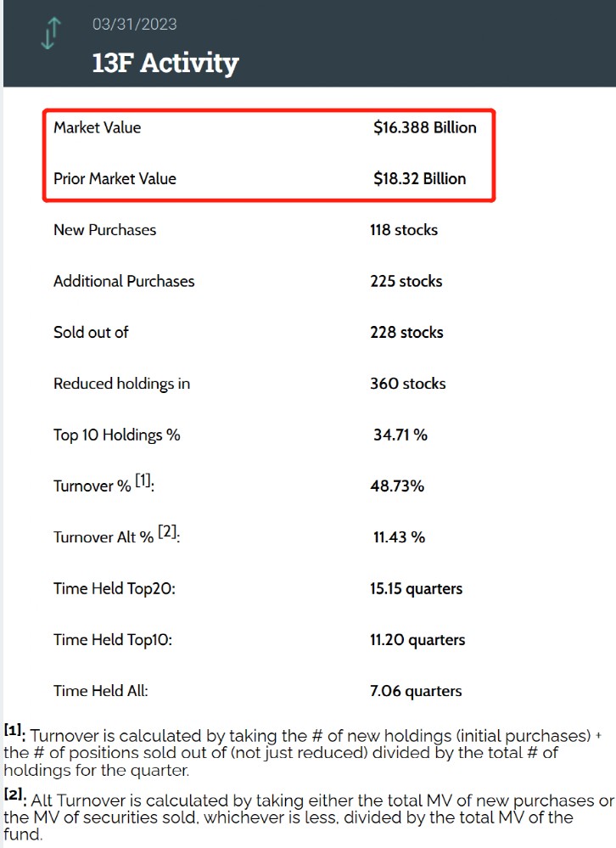Viewport: 616px width, 848px height.
Task: Click the 15.15 quarters value
Action: [x=416, y=588]
